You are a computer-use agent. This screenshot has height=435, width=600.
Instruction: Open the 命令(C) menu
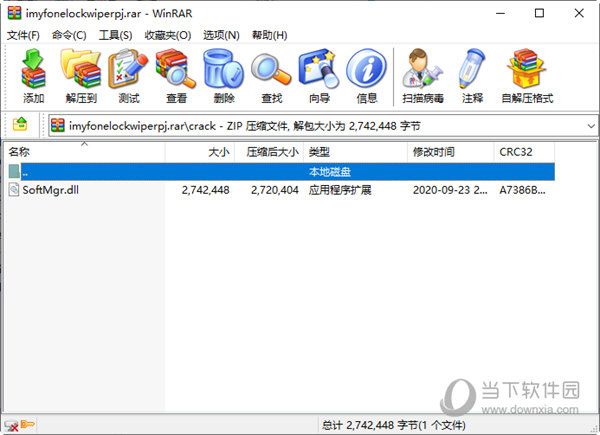[69, 35]
